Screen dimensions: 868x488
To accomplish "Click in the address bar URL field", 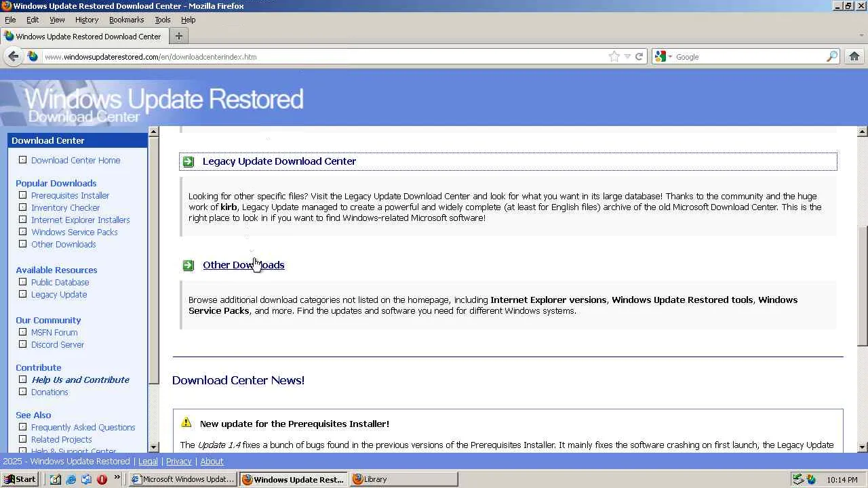I will point(323,57).
